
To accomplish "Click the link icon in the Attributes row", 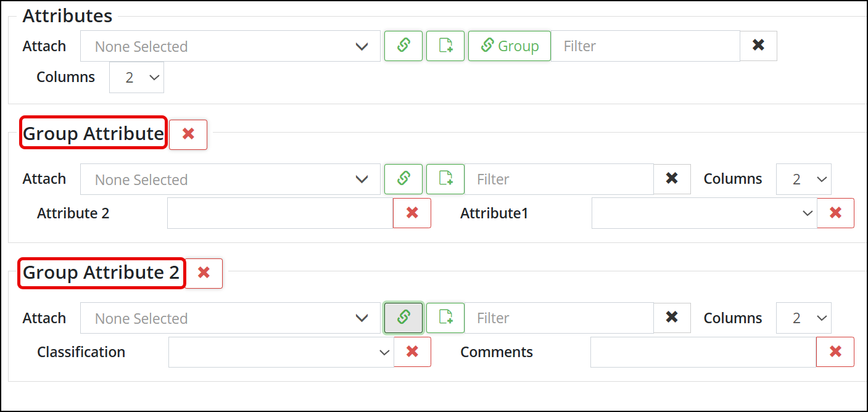I will (x=403, y=46).
